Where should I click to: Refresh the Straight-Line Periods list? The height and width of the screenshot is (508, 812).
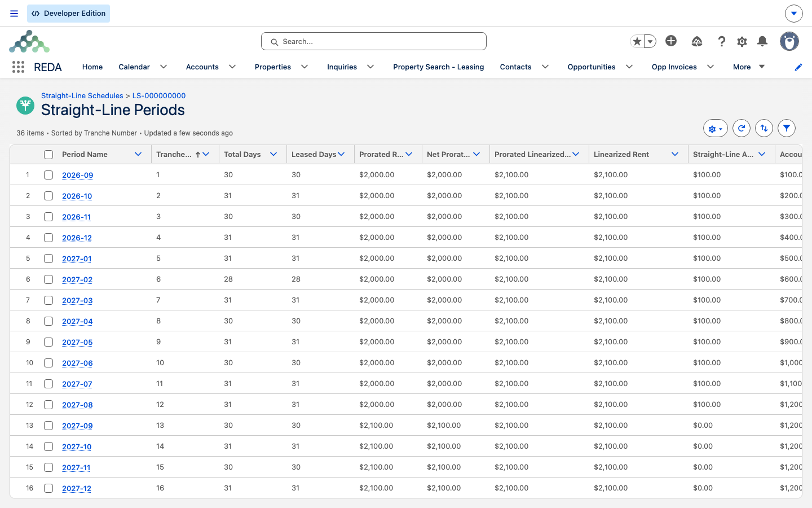pyautogui.click(x=742, y=128)
